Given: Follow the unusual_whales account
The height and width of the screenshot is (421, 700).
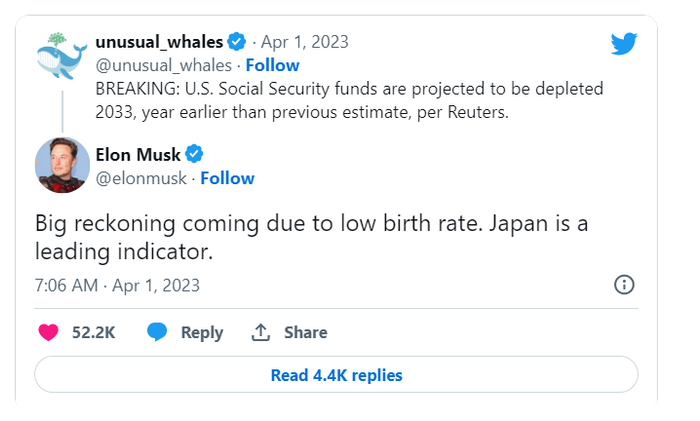Looking at the screenshot, I should tap(273, 65).
